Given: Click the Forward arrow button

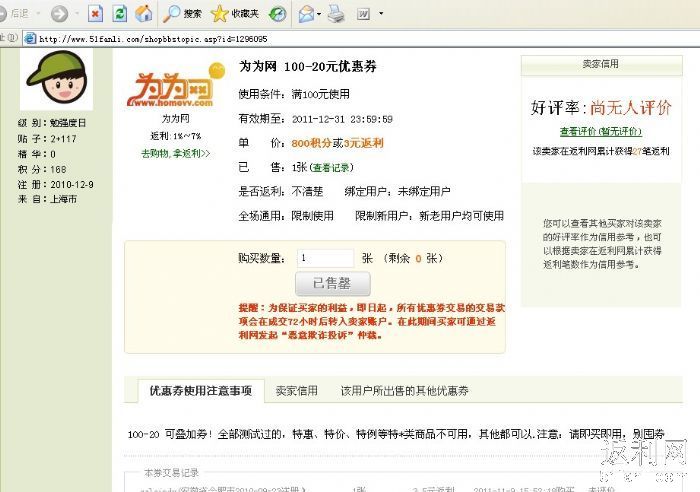Looking at the screenshot, I should (x=59, y=13).
